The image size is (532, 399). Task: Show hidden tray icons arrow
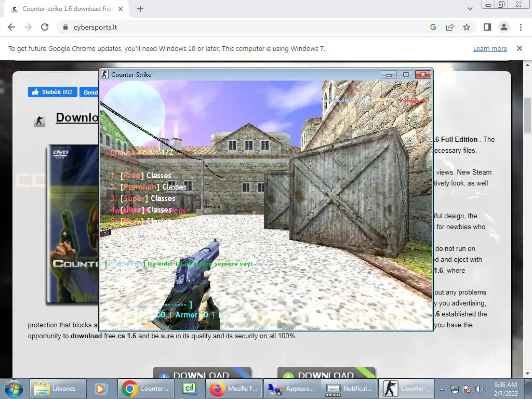coord(442,389)
